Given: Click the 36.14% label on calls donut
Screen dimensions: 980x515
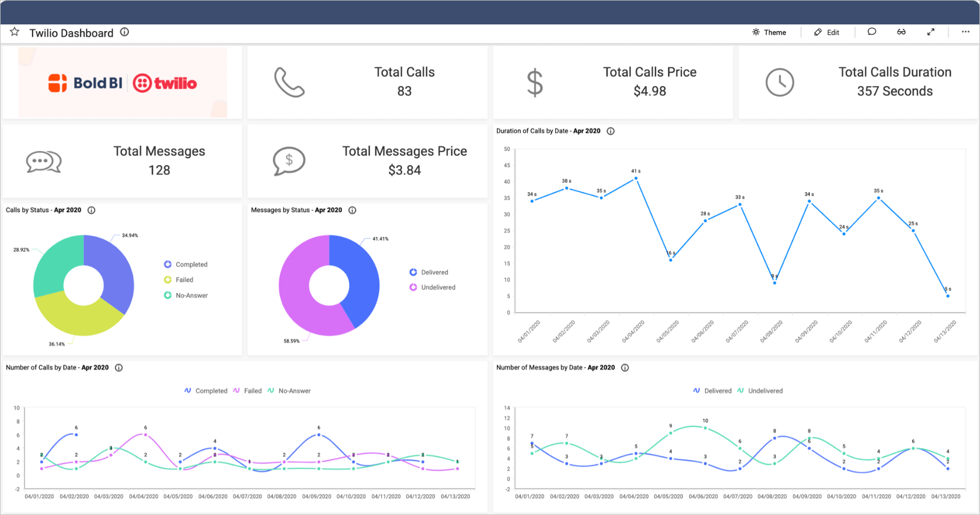Looking at the screenshot, I should tap(57, 344).
